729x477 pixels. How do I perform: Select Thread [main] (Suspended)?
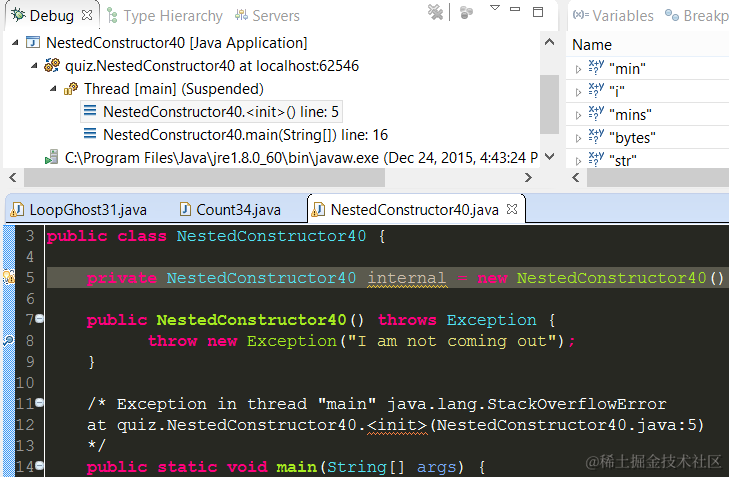click(174, 89)
